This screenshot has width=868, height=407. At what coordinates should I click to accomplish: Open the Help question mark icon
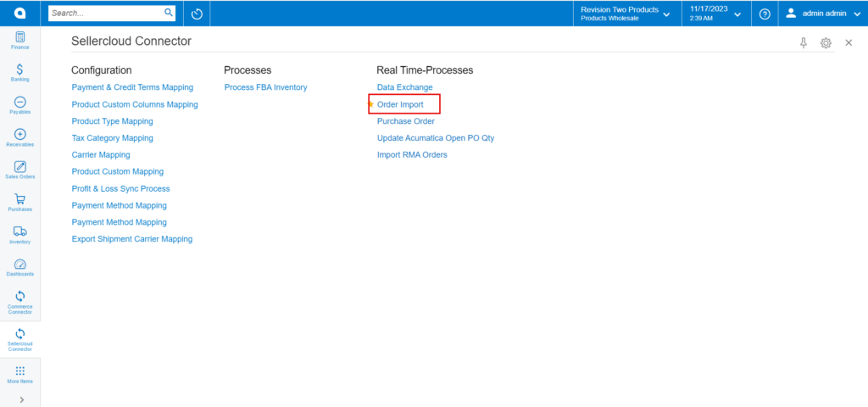point(765,14)
